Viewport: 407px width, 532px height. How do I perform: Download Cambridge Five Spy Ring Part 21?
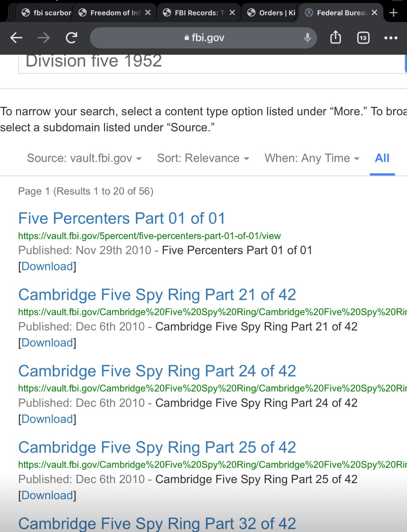click(x=47, y=343)
